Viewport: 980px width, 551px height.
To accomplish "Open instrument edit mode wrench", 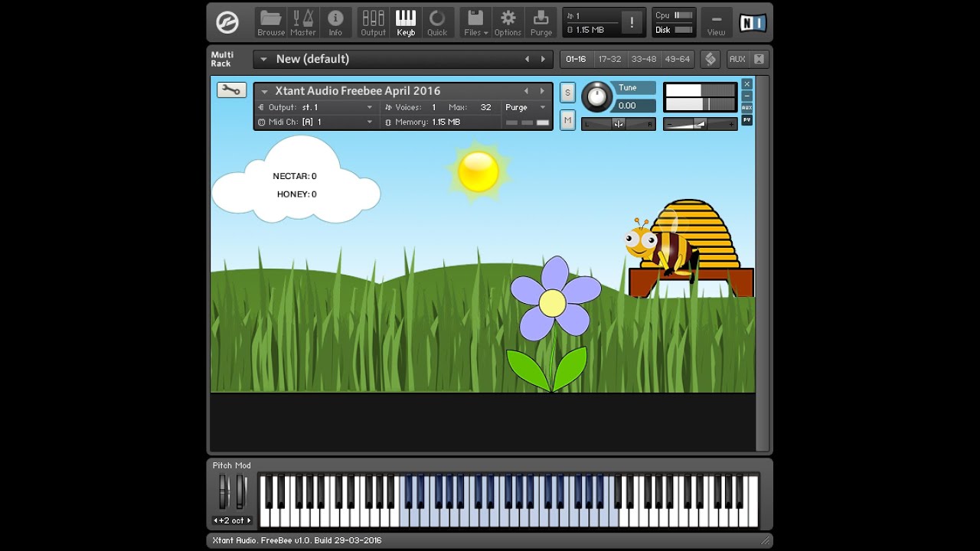I will pos(231,90).
